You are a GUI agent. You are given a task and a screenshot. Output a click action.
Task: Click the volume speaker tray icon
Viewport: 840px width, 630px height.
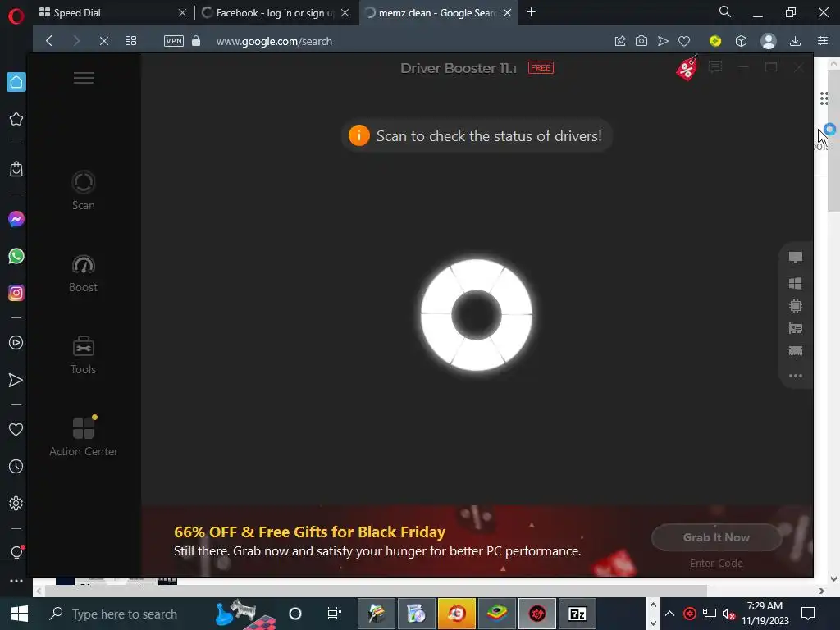point(728,614)
